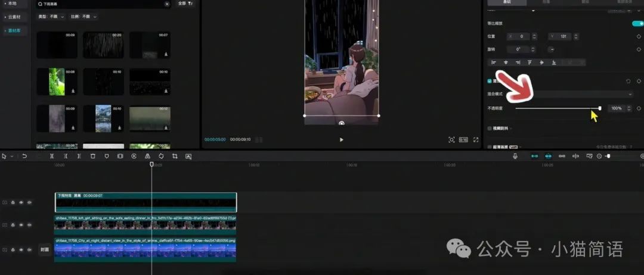
Task: Click the image tool icon after crop
Action: (x=188, y=156)
